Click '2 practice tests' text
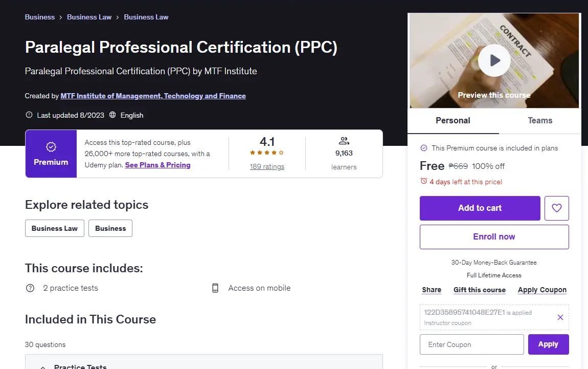 (71, 288)
